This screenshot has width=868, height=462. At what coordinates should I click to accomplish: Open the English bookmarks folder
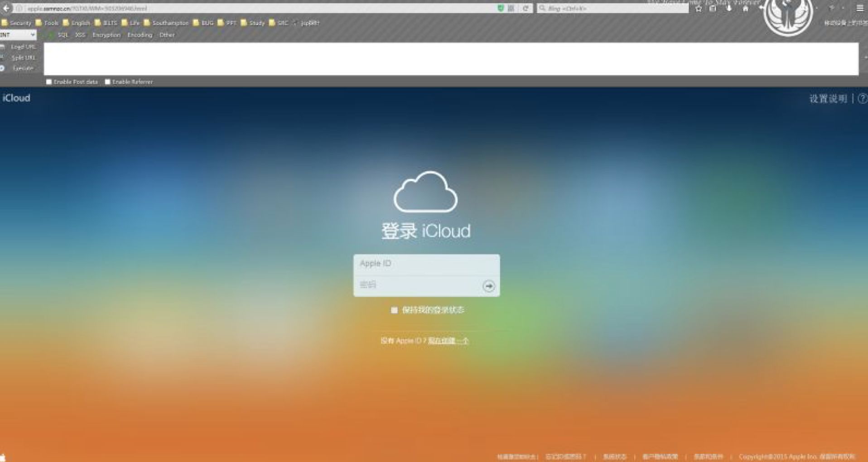point(76,23)
